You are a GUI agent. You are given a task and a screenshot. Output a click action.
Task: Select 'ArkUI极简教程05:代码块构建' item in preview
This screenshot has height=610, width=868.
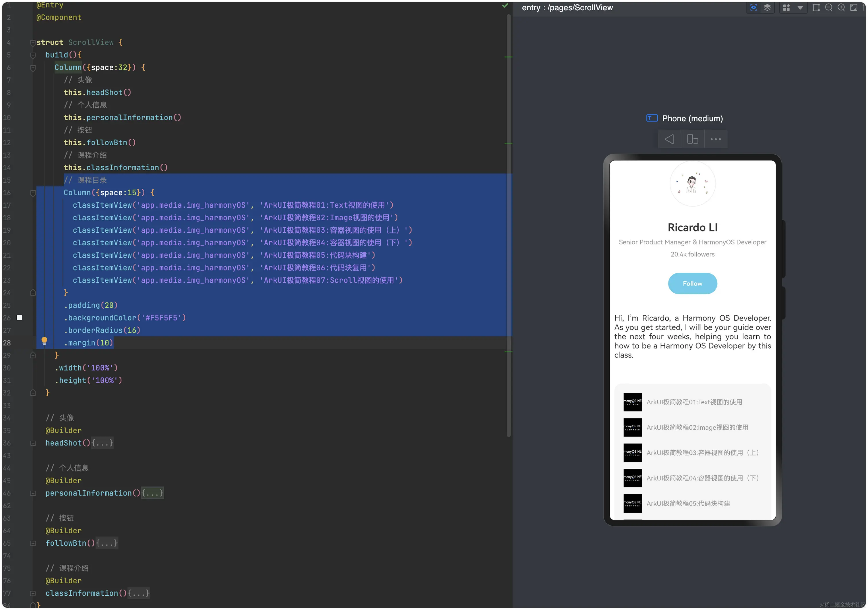(688, 503)
